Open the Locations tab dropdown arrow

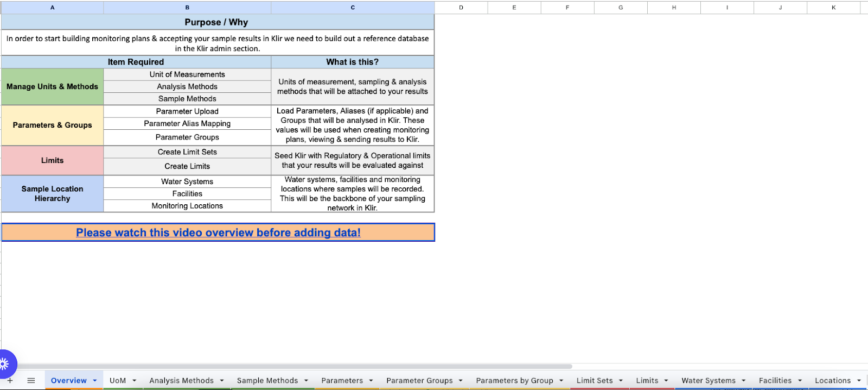859,381
